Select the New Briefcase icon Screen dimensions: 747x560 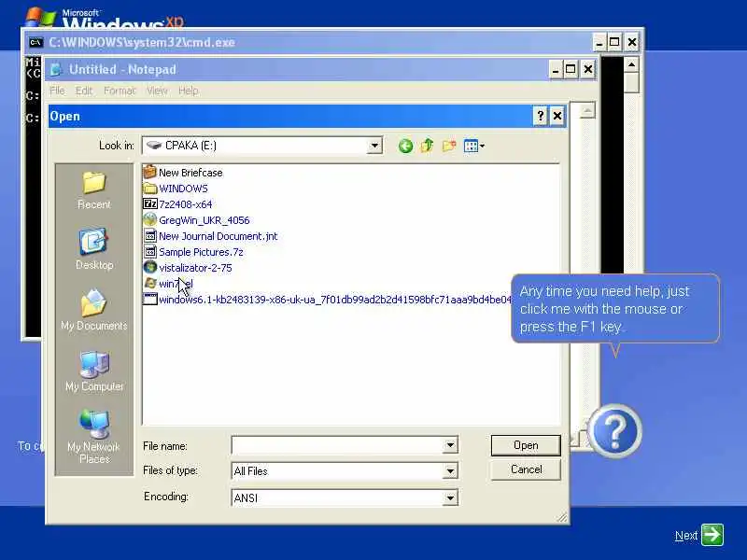150,173
